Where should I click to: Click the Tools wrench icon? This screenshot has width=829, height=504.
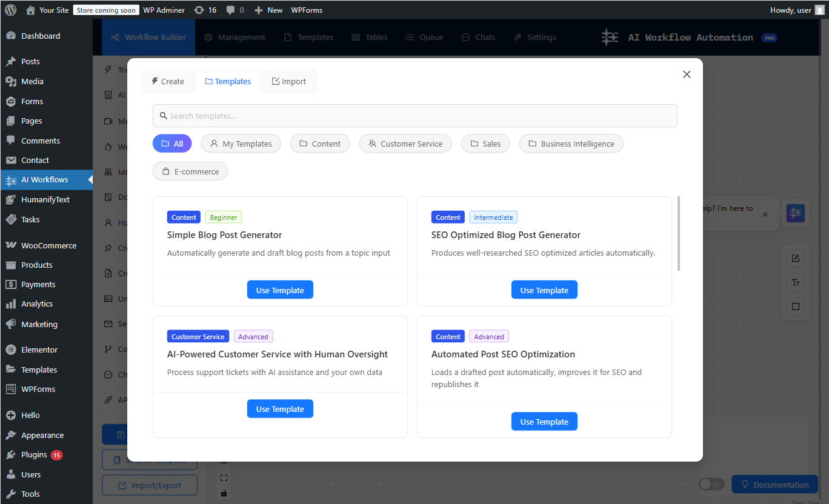[x=11, y=494]
